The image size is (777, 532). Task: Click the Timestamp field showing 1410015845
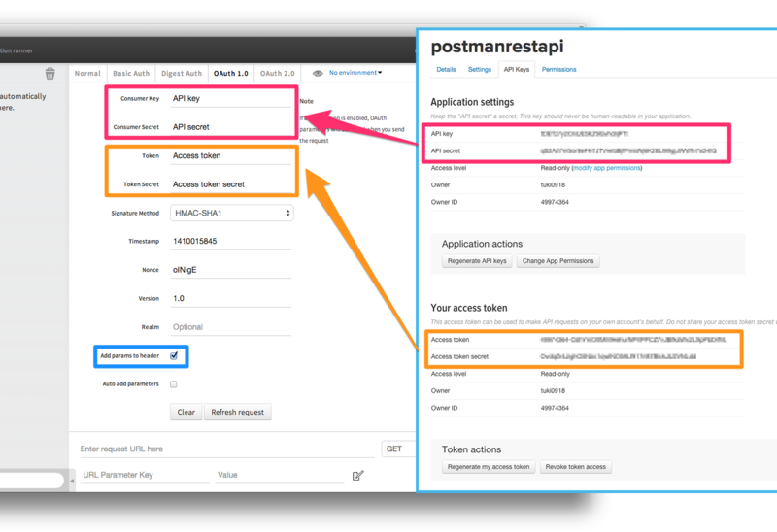(231, 242)
